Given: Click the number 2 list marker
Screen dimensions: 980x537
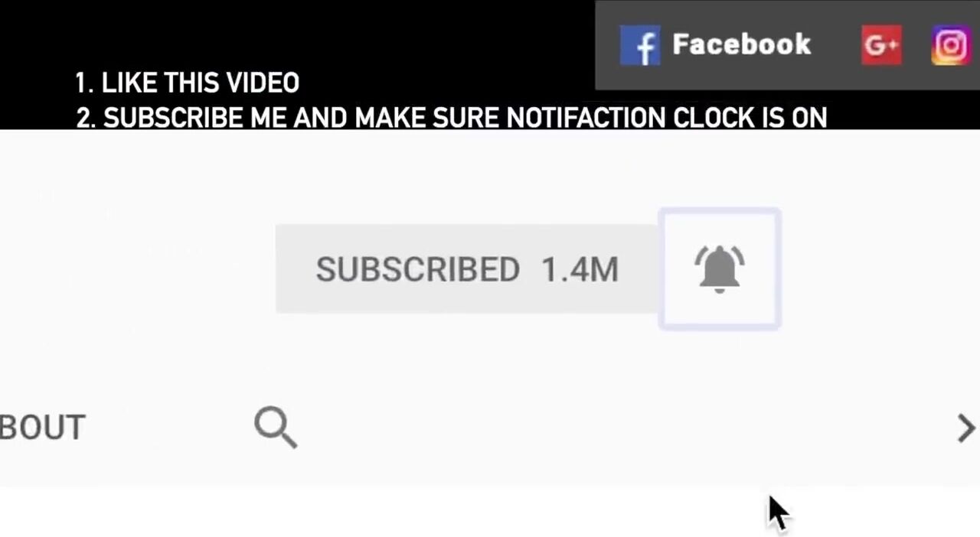Looking at the screenshot, I should [x=86, y=118].
